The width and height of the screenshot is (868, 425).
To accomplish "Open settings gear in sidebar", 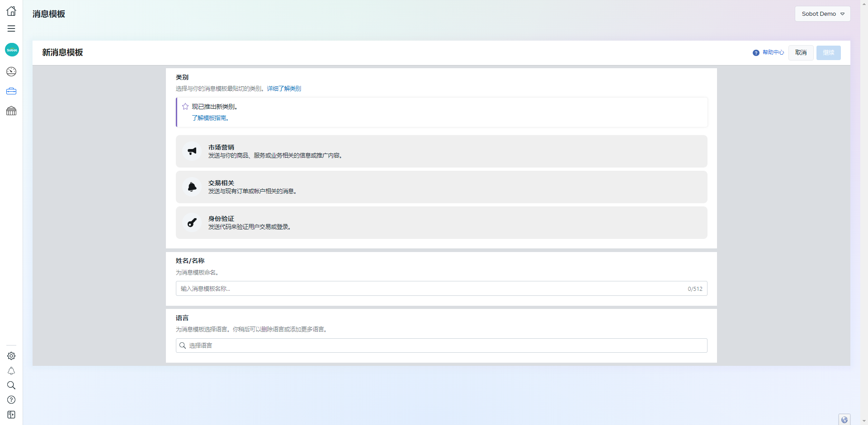I will click(x=11, y=356).
